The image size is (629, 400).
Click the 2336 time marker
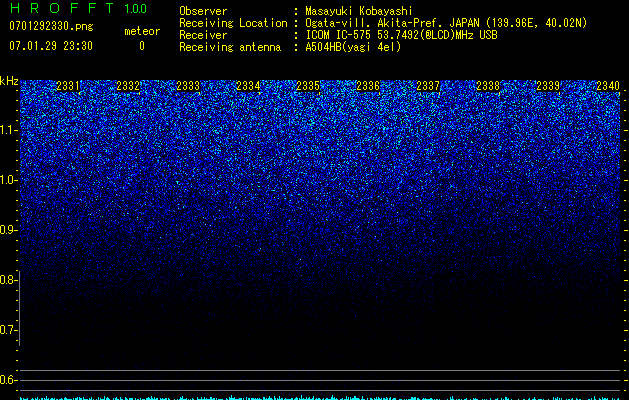pos(368,86)
